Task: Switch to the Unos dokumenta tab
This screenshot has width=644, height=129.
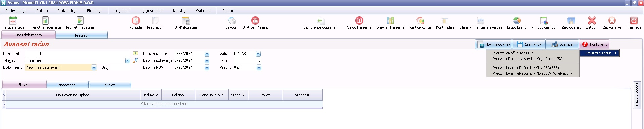Action: pos(28,35)
